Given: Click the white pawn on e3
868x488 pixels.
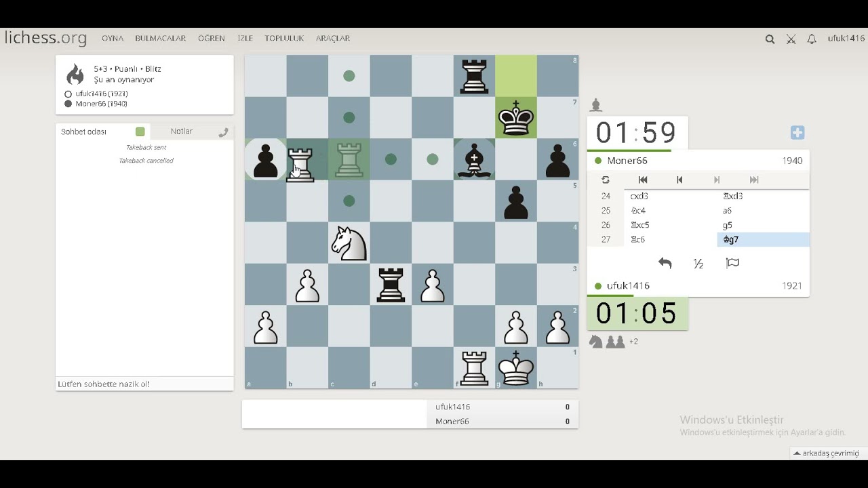Looking at the screenshot, I should point(433,285).
